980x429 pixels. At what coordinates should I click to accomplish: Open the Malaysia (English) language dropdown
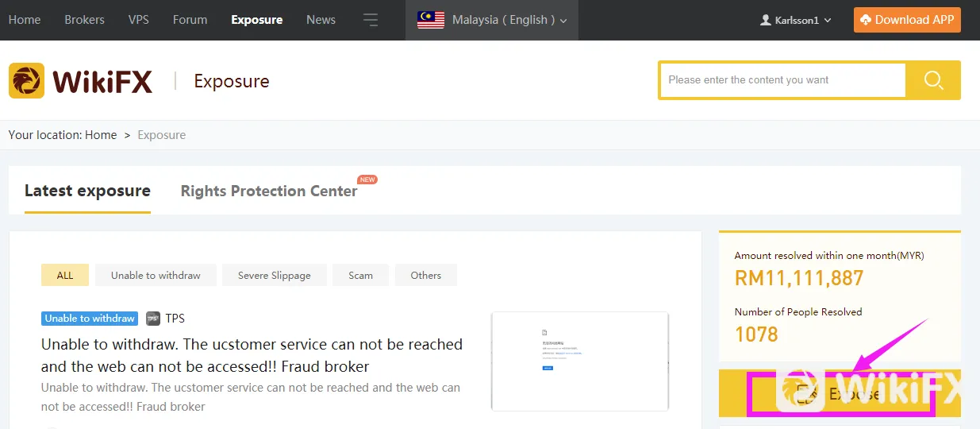[492, 20]
